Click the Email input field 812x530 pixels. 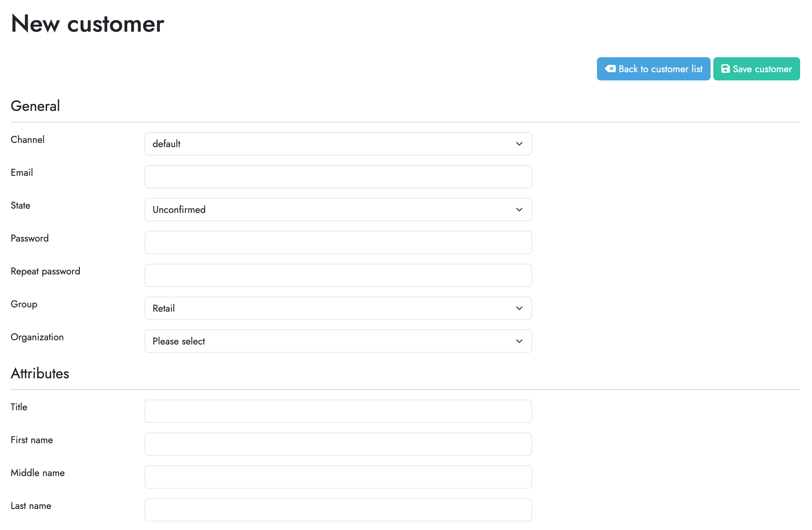tap(338, 176)
